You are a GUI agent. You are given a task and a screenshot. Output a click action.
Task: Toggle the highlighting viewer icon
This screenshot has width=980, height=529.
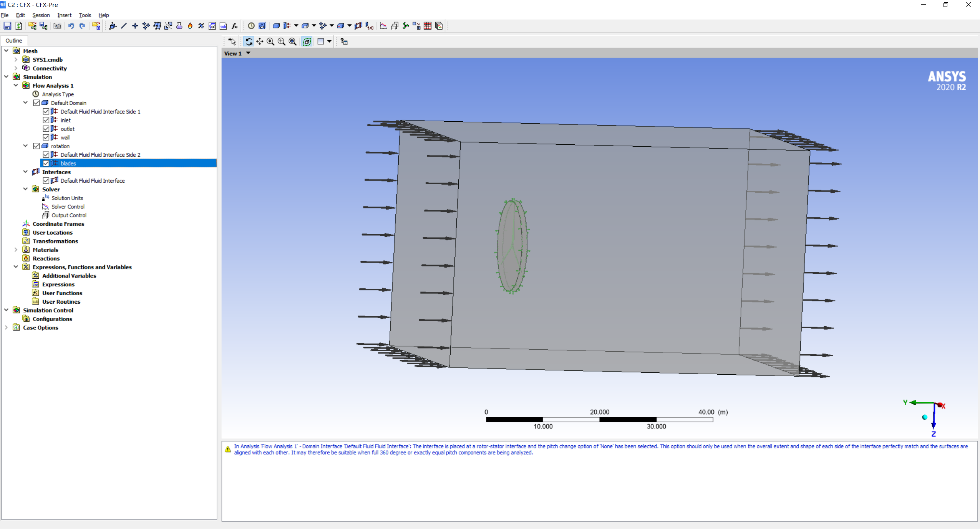[x=307, y=41]
